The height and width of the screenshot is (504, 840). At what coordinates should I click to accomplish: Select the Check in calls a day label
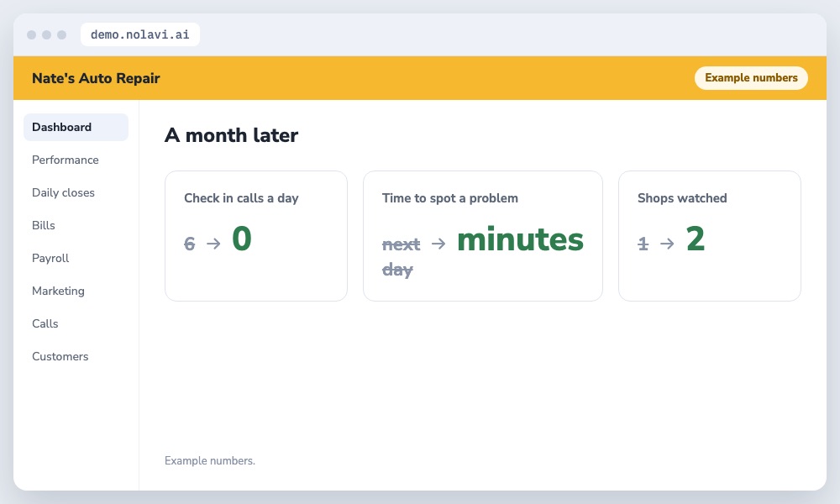[x=241, y=198]
